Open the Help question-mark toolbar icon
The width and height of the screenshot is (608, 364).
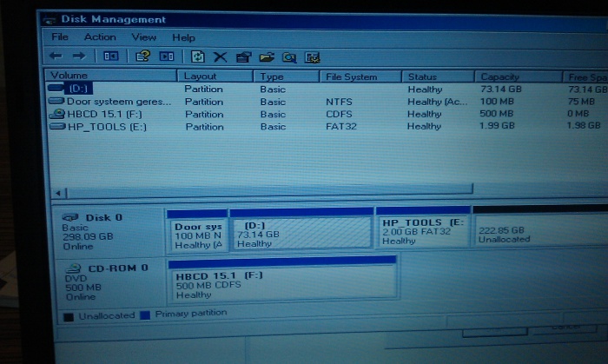[142, 56]
